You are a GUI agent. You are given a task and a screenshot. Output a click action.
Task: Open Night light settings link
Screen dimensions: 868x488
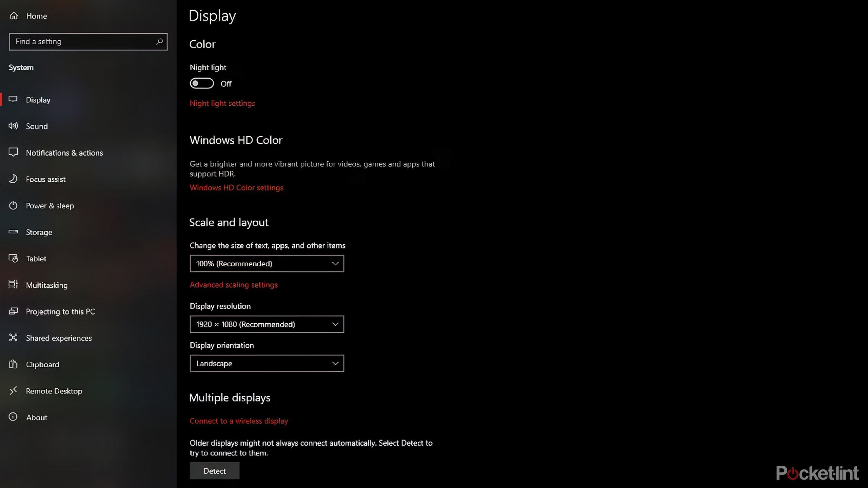click(x=222, y=102)
